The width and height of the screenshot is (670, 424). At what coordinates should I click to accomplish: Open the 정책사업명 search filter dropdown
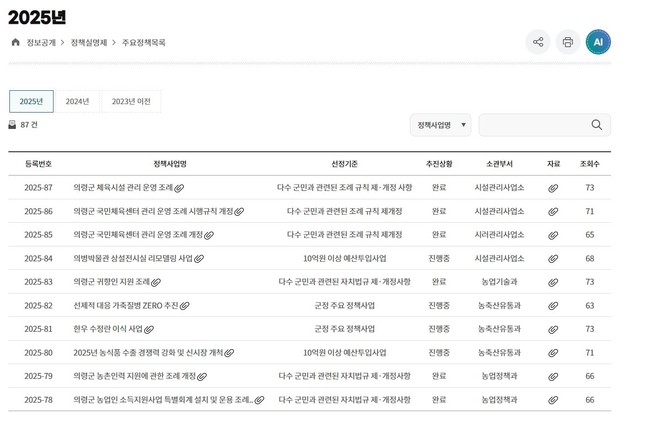click(x=440, y=125)
